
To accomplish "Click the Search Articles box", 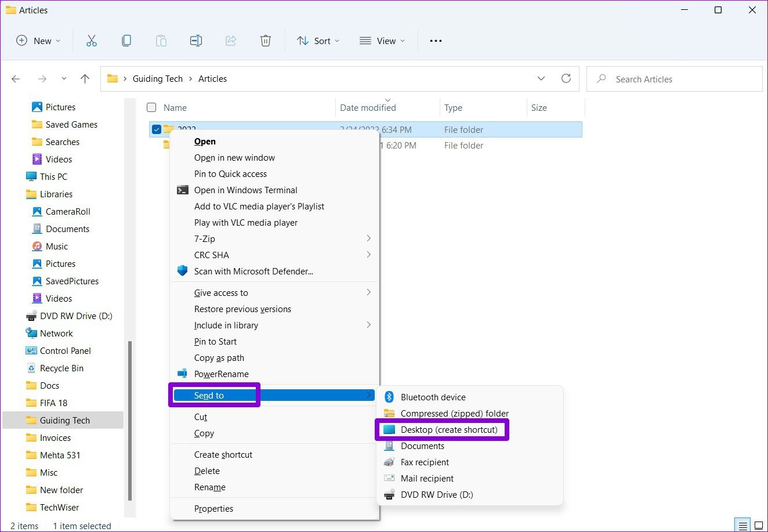I will (674, 79).
